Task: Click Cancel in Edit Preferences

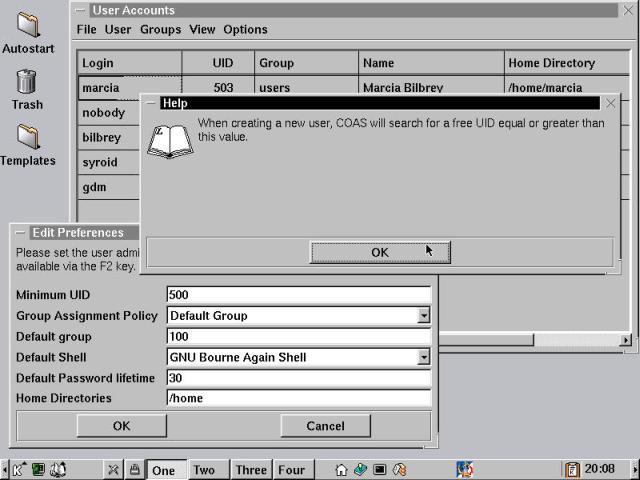Action: click(x=325, y=426)
